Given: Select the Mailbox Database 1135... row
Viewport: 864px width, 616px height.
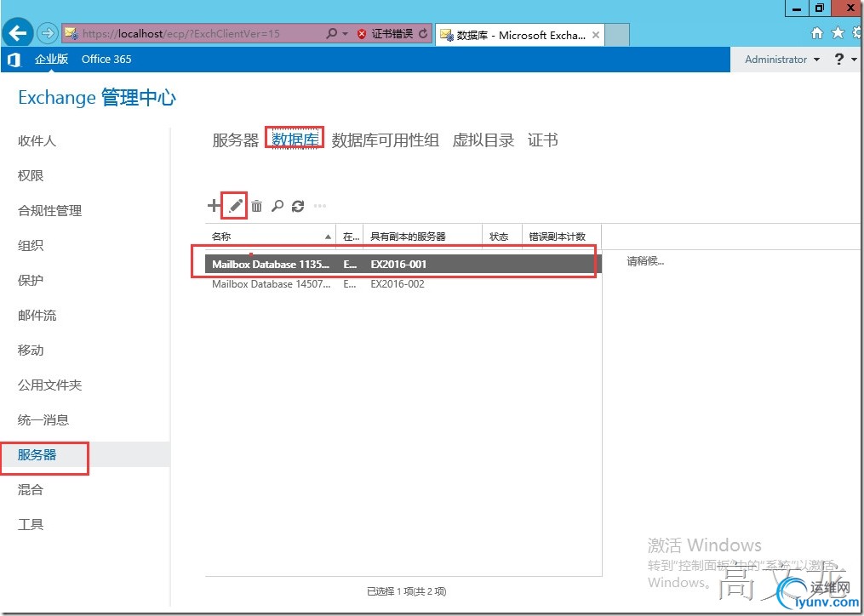Looking at the screenshot, I should click(x=403, y=264).
